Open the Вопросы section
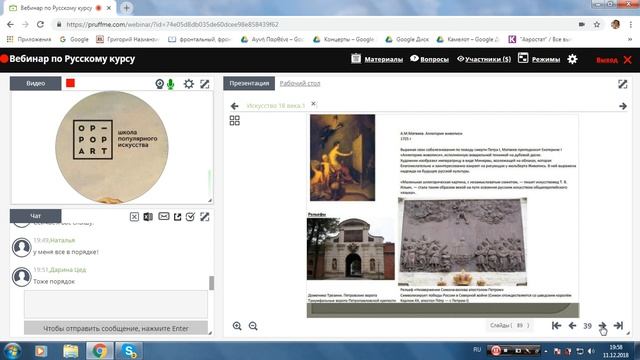Image resolution: width=640 pixels, height=360 pixels. click(x=429, y=59)
